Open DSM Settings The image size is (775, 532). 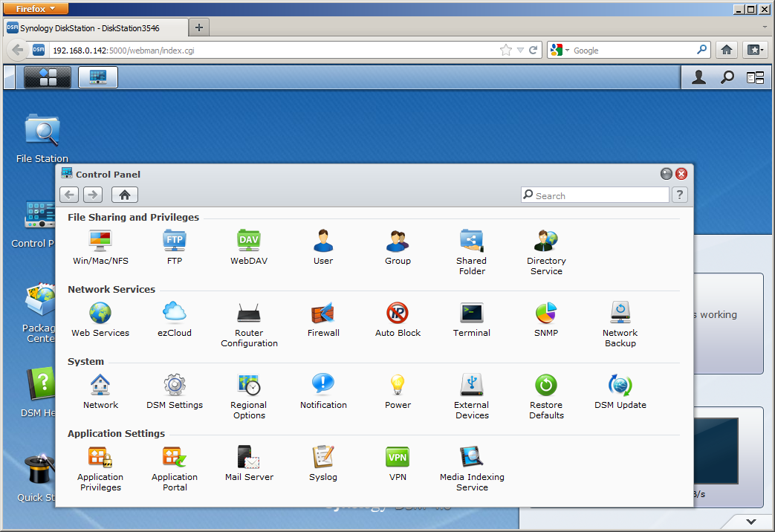point(175,392)
